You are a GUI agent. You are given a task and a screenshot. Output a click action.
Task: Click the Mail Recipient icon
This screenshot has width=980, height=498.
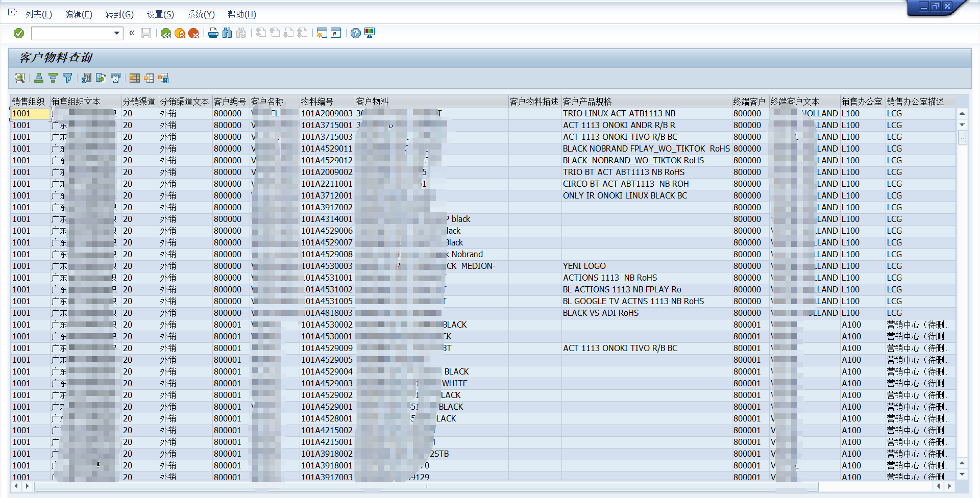[115, 78]
